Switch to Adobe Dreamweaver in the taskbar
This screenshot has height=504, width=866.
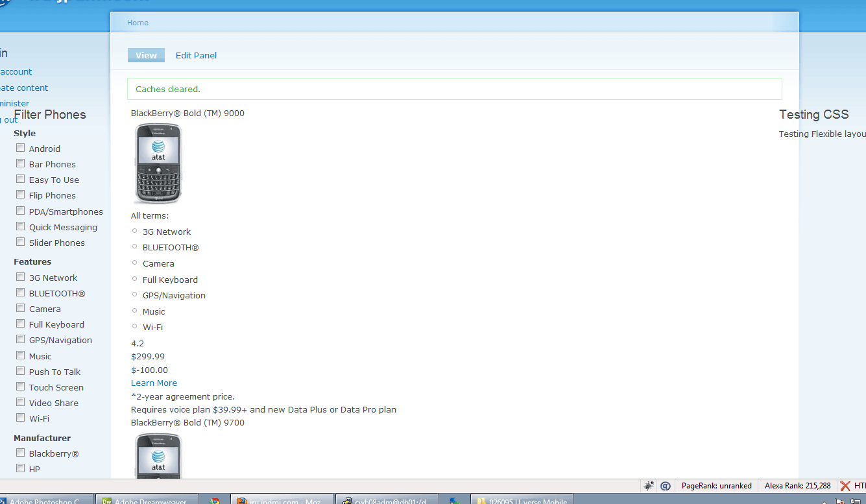[146, 501]
